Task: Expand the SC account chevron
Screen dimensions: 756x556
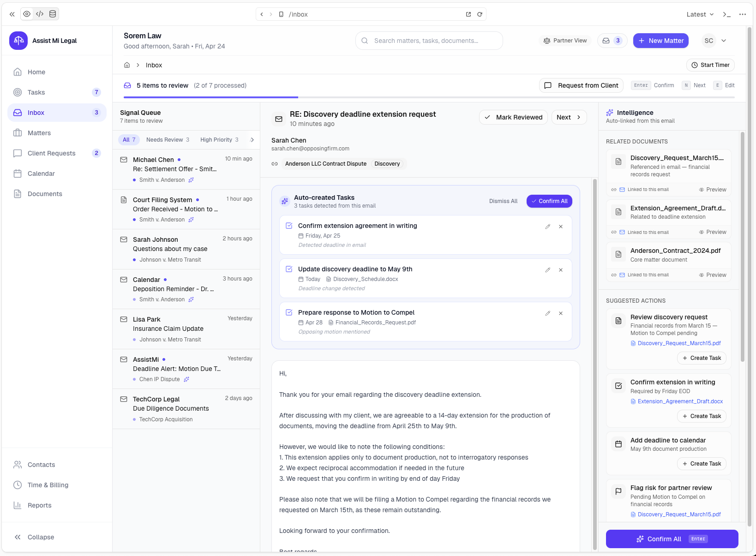Action: tap(724, 41)
